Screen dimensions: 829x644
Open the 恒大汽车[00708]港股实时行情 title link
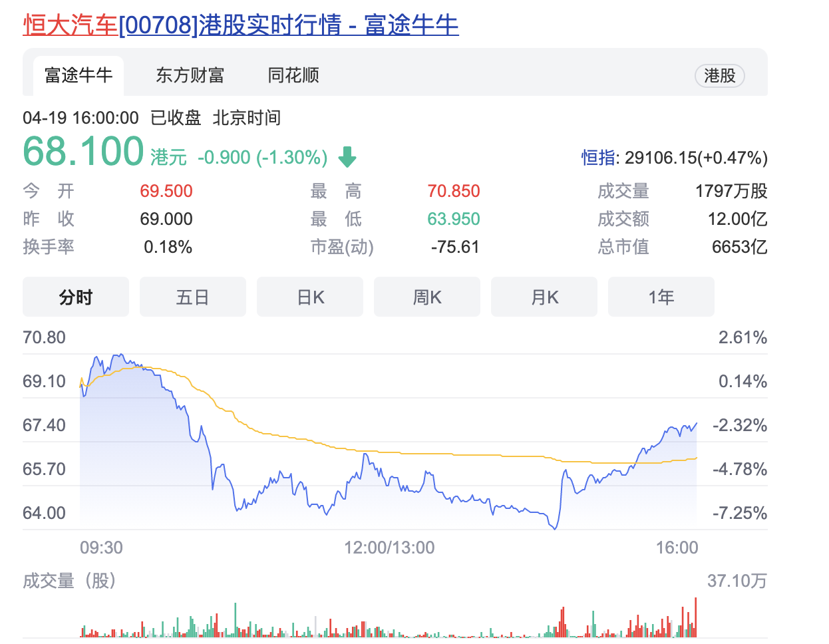coord(241,25)
